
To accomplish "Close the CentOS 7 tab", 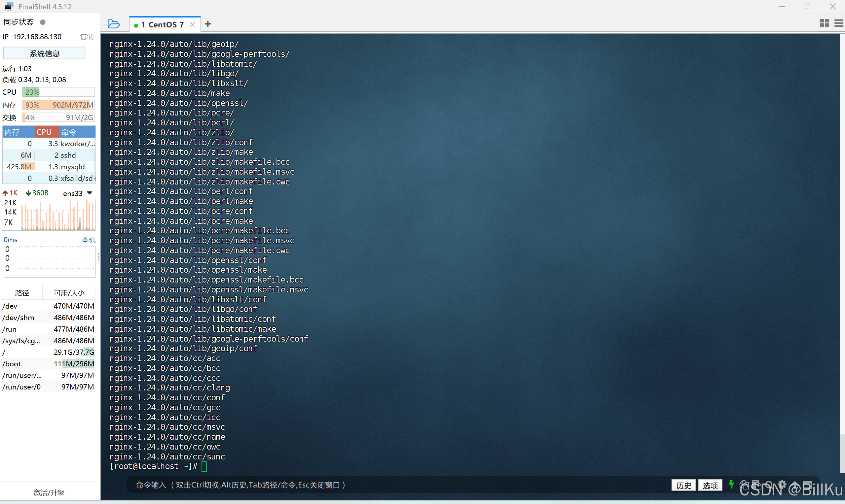I will tap(193, 24).
